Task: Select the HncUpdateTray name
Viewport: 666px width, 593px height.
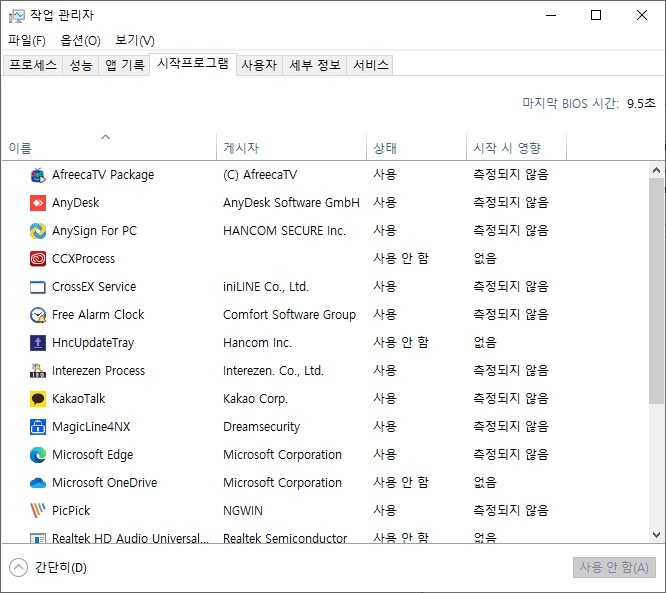Action: click(93, 343)
